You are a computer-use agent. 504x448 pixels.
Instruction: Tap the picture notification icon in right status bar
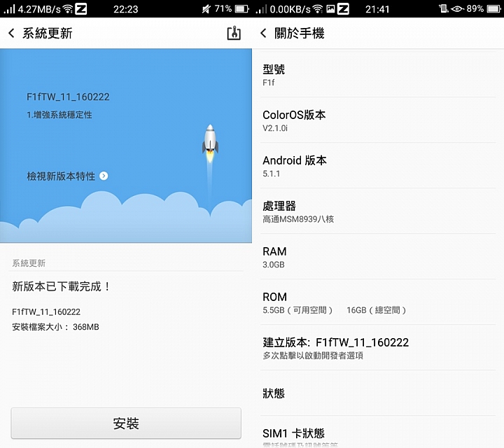(330, 8)
